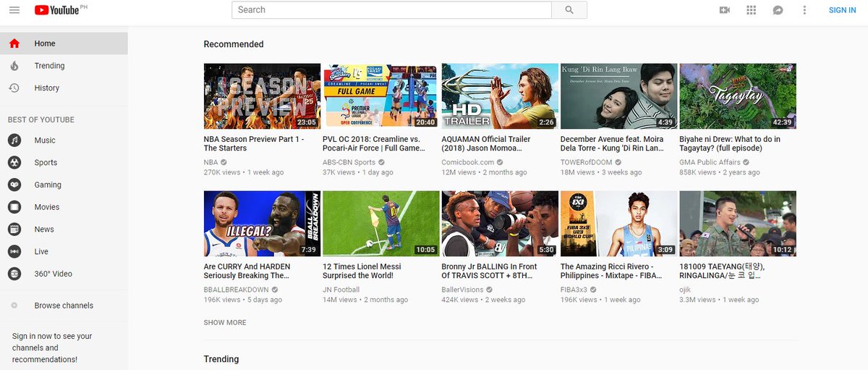This screenshot has width=868, height=370.
Task: Open the hamburger guide menu
Action: coord(14,10)
